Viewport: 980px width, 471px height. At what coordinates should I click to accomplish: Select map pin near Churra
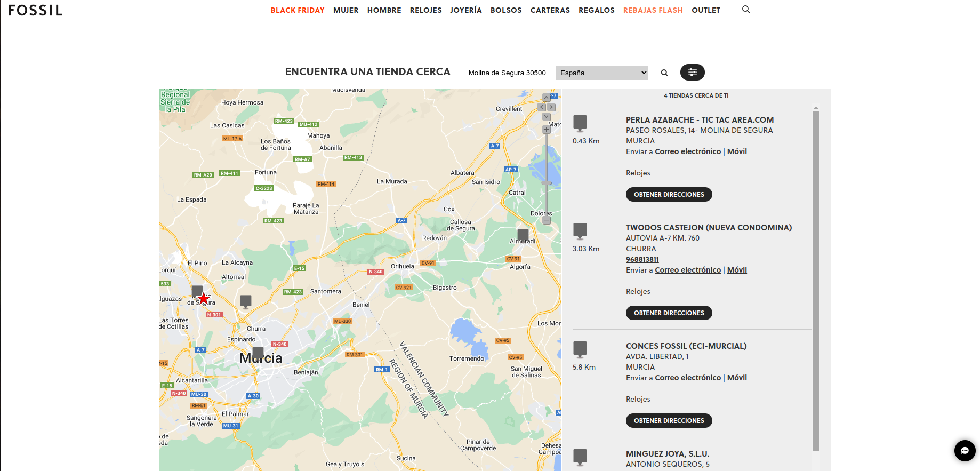[246, 302]
